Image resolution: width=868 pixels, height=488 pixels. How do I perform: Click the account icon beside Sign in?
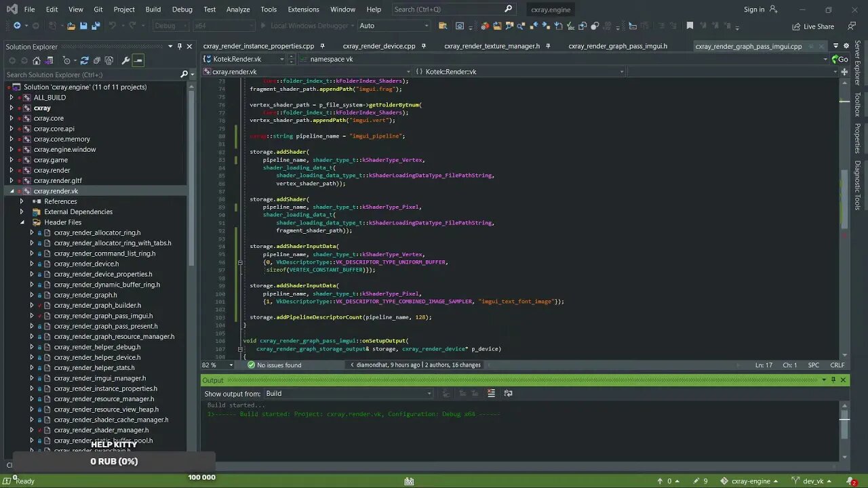tap(773, 9)
